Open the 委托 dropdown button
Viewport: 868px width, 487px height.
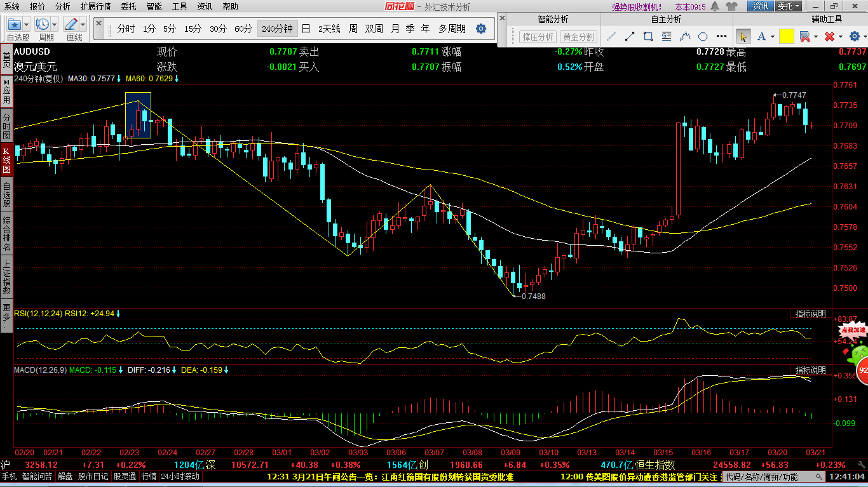tap(789, 6)
